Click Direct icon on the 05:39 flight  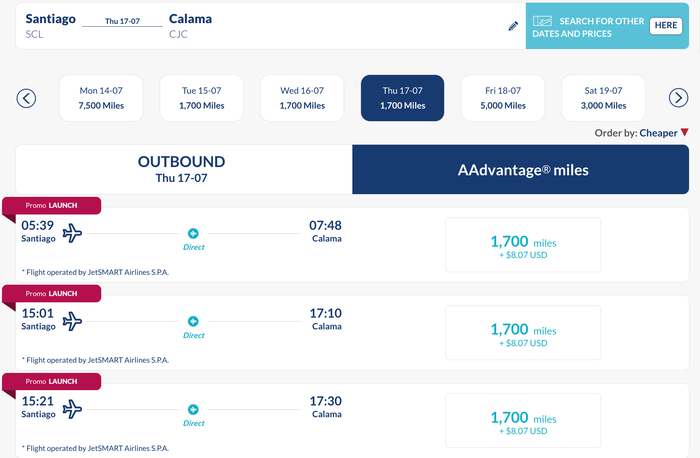point(193,233)
